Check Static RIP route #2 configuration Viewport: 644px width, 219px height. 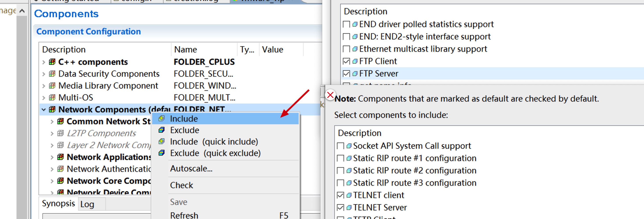[x=340, y=171]
